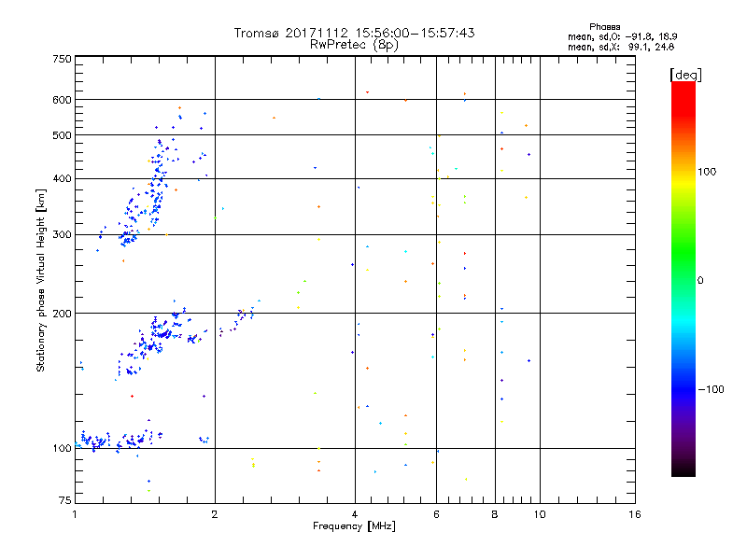Viewport: 747px width, 560px height.
Task: Click the colorbar '-100' tick label
Action: [x=712, y=389]
